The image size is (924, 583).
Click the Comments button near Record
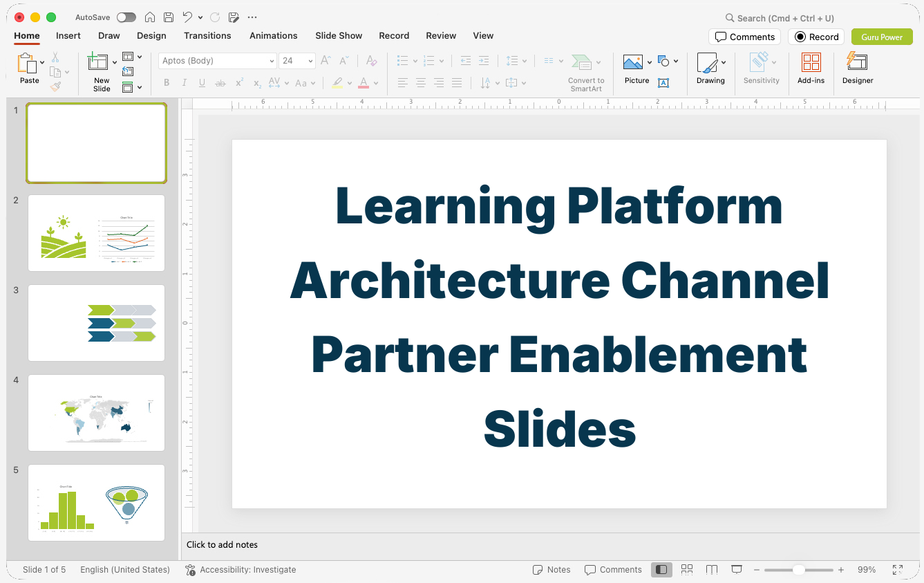[x=744, y=37]
